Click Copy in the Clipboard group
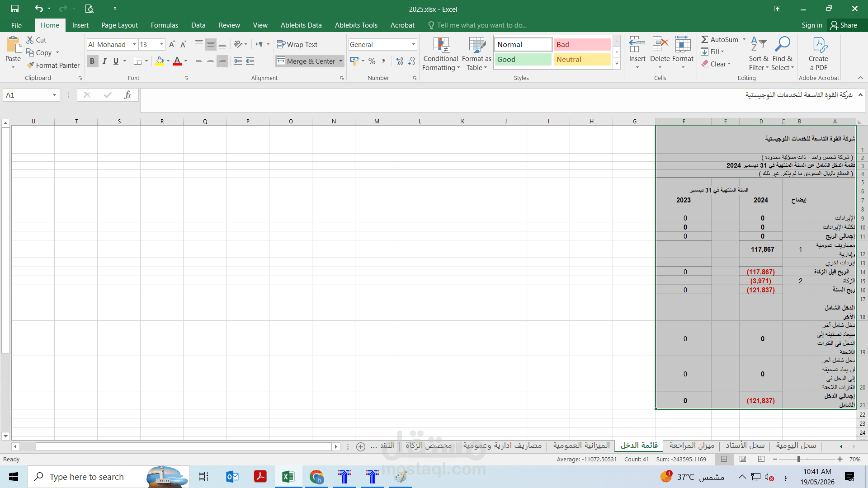868x488 pixels. (x=39, y=52)
